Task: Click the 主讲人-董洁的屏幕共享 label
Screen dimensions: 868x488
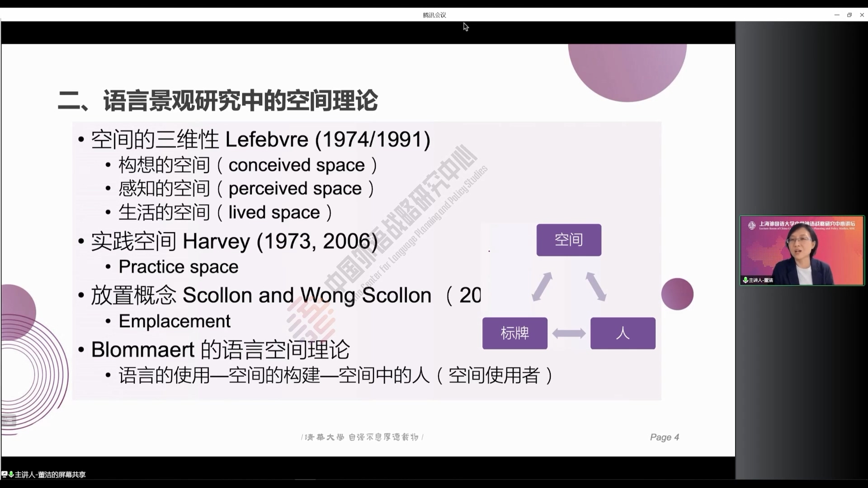Action: pos(50,474)
